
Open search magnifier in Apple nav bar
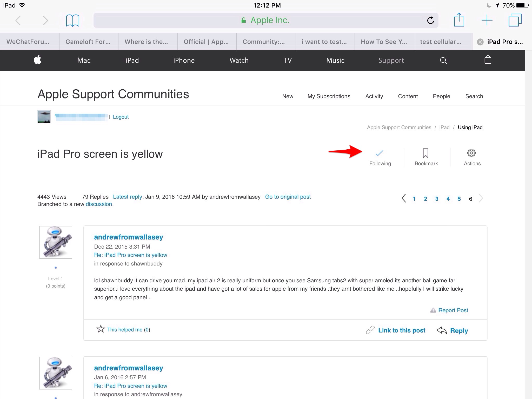point(443,61)
